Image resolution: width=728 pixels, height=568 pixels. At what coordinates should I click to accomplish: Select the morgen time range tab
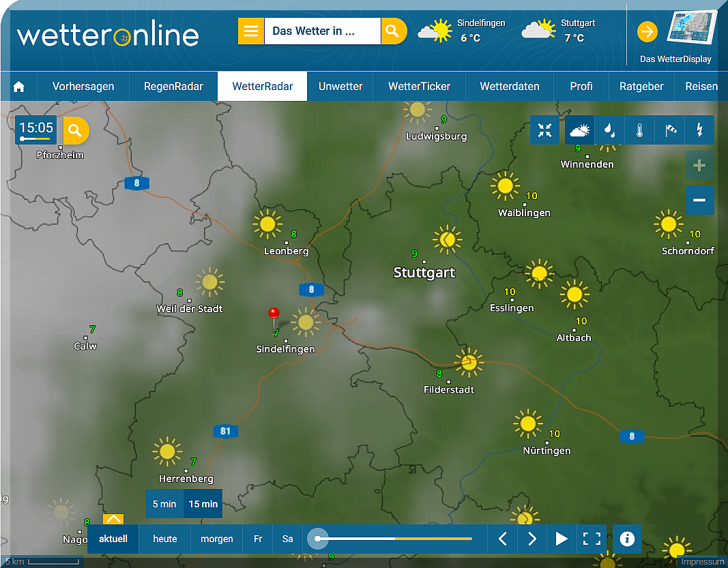pos(216,539)
